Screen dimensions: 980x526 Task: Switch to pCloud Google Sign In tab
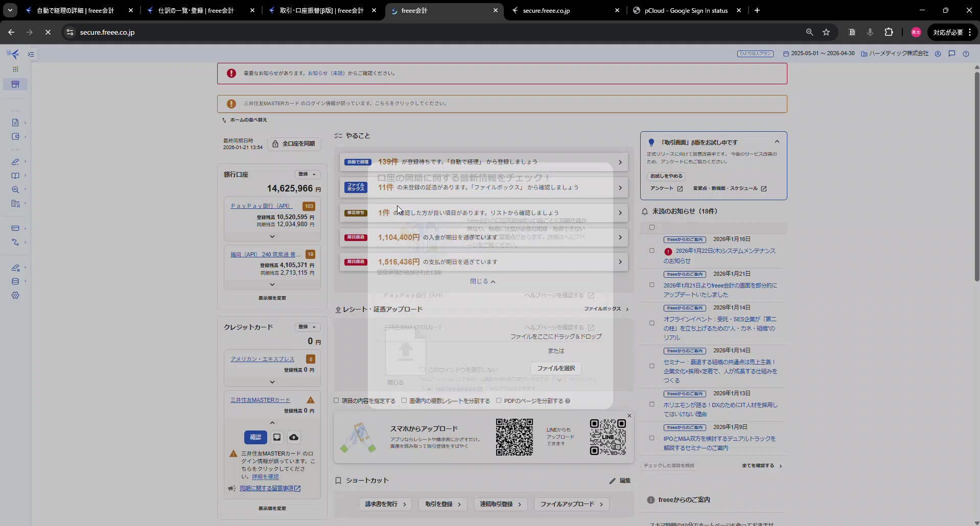[686, 10]
